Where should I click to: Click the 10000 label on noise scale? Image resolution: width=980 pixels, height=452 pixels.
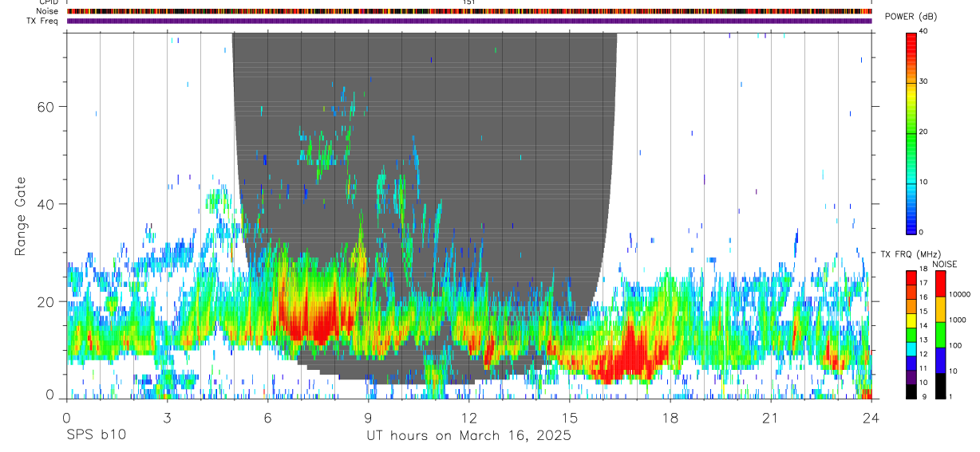point(962,294)
